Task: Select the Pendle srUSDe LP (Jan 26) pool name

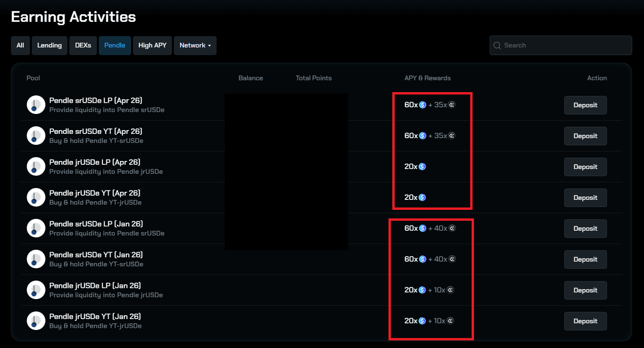Action: pos(96,224)
